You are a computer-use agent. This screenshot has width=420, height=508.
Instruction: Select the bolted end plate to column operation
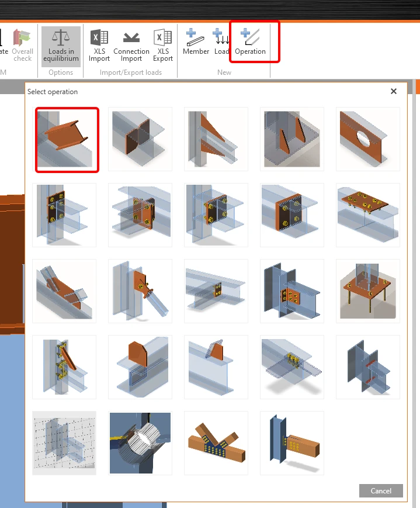(64, 215)
